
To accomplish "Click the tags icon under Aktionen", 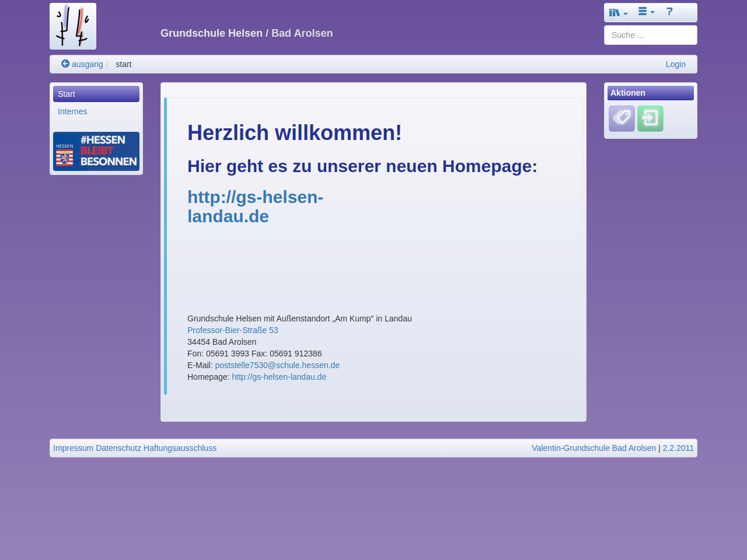I will (622, 118).
